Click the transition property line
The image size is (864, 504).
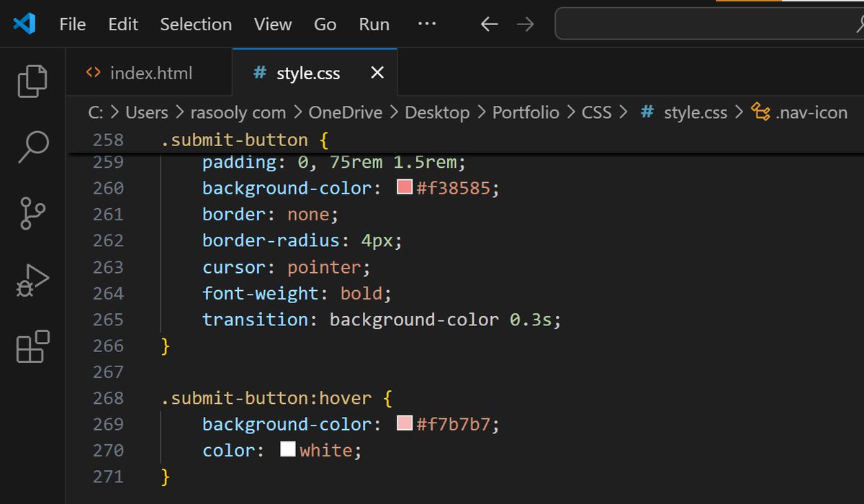pos(382,319)
